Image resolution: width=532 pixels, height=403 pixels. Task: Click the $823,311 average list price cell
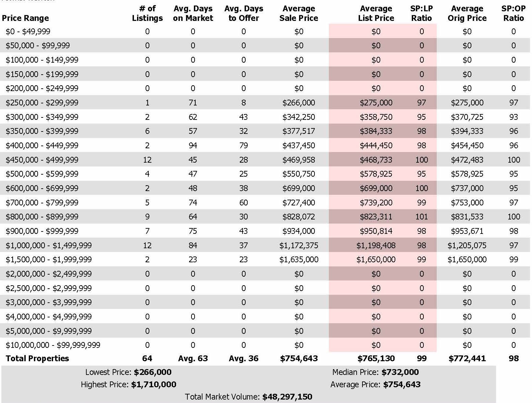(x=376, y=217)
